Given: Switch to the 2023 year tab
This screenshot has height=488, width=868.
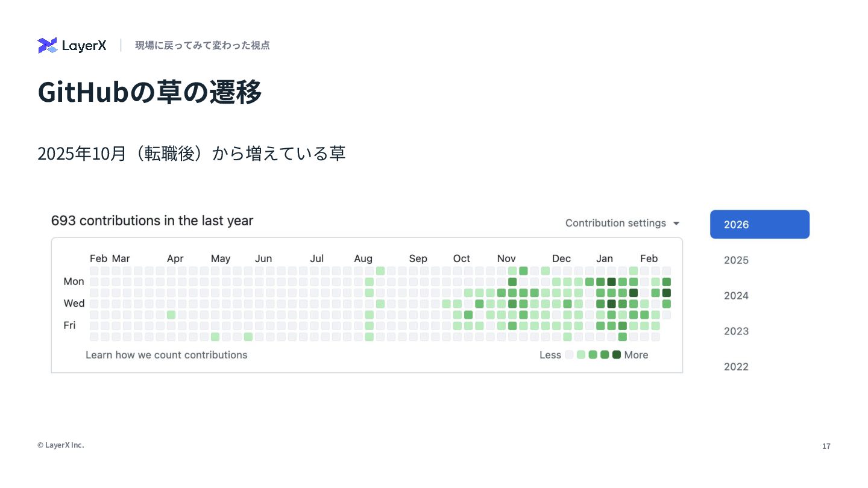Looking at the screenshot, I should click(736, 331).
